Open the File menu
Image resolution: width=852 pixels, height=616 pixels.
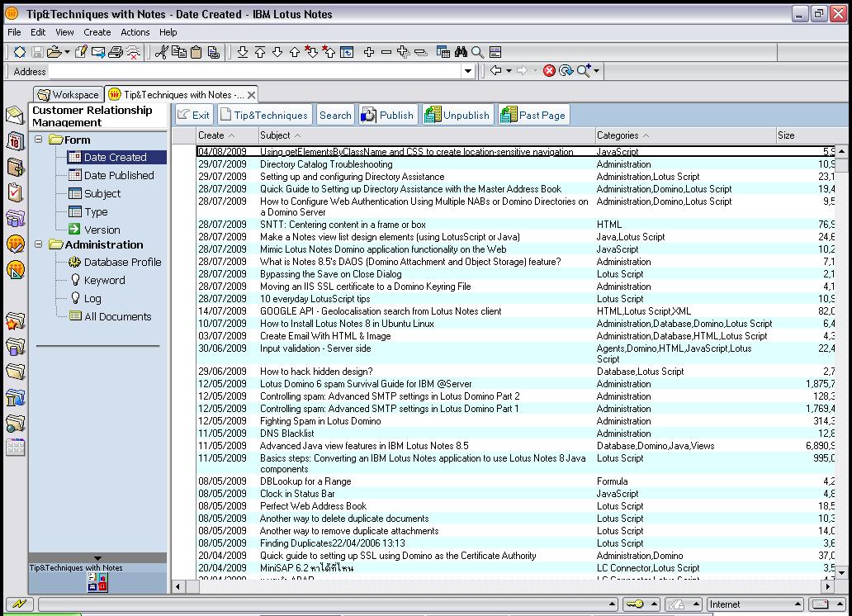[14, 32]
